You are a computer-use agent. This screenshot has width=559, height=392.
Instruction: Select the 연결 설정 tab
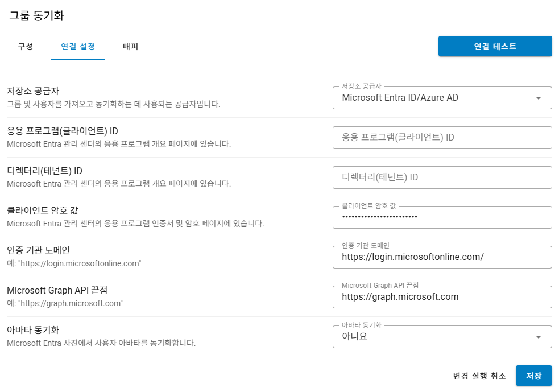(x=78, y=47)
